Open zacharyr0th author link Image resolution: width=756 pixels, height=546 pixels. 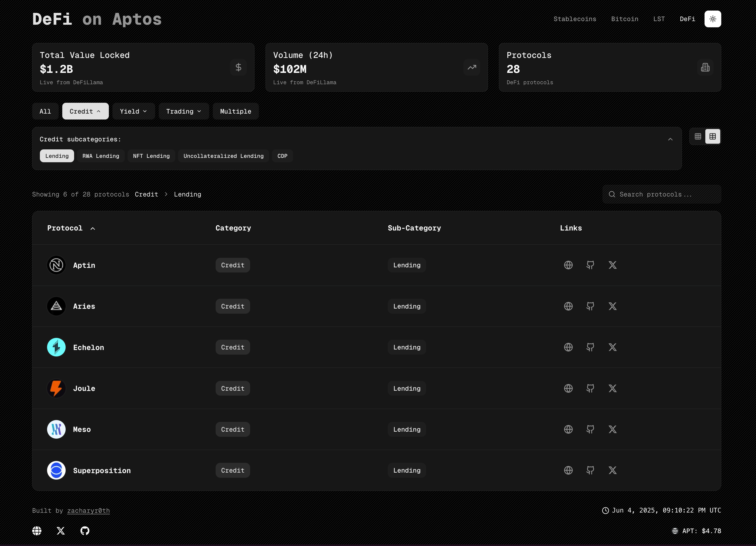[88, 511]
